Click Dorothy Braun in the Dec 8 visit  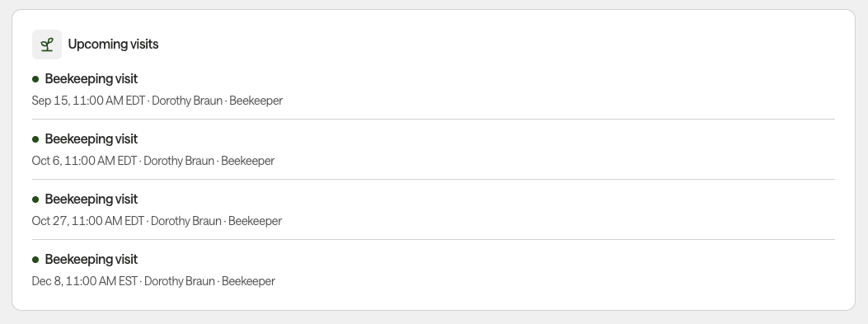coord(180,281)
